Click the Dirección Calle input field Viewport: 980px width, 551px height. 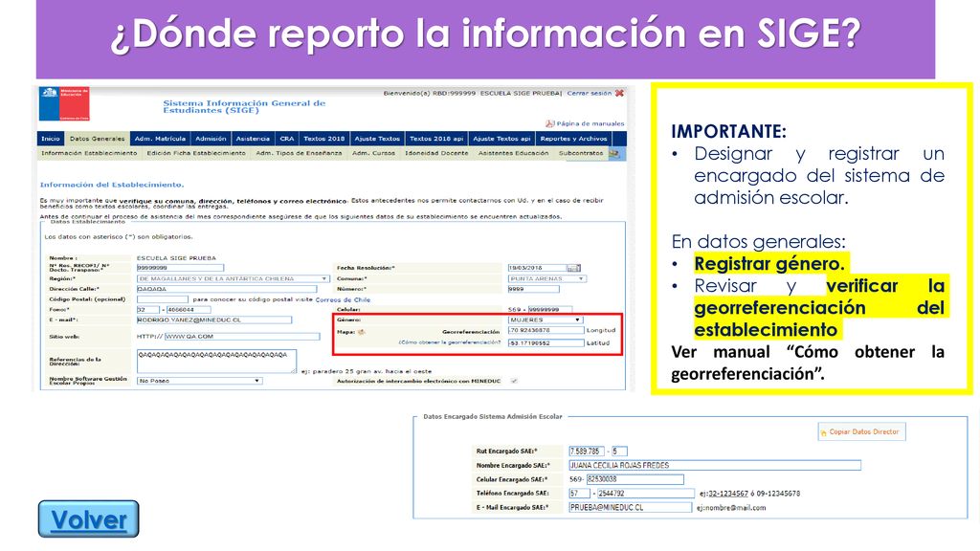227,289
